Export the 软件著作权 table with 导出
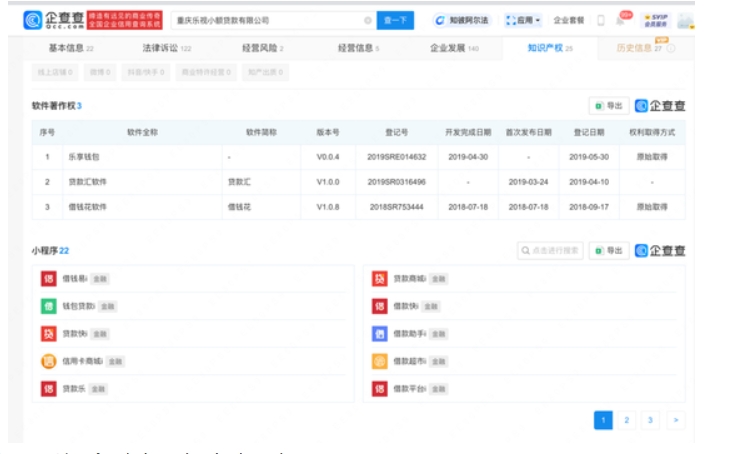Image resolution: width=742 pixels, height=454 pixels. pyautogui.click(x=608, y=105)
